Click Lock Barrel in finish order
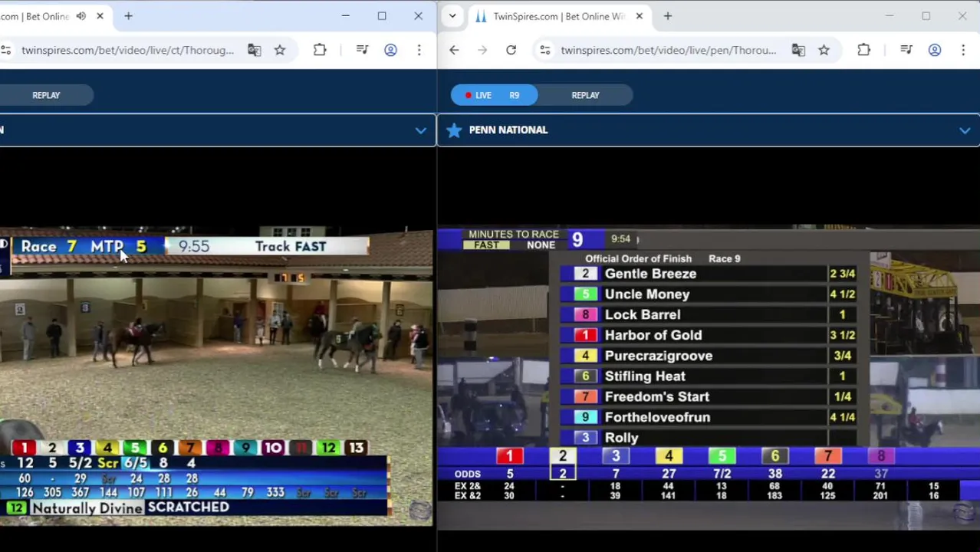Screen dimensions: 980x552 pos(643,315)
